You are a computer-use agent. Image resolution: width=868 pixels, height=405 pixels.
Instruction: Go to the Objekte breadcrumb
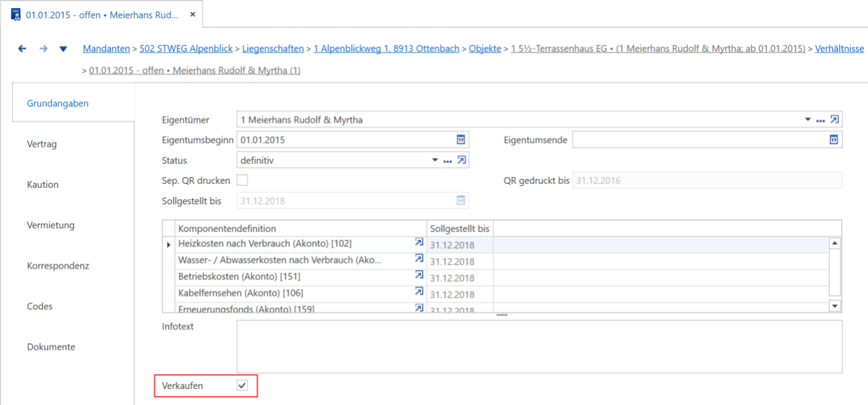485,49
